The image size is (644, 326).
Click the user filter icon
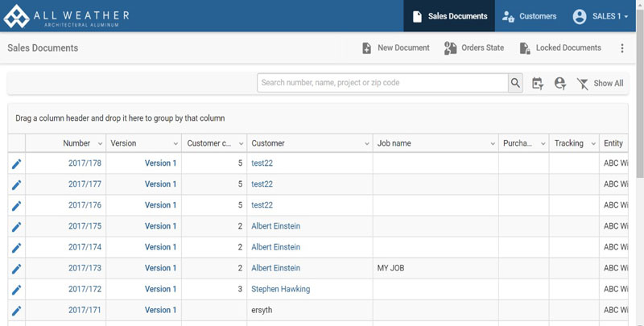point(560,83)
